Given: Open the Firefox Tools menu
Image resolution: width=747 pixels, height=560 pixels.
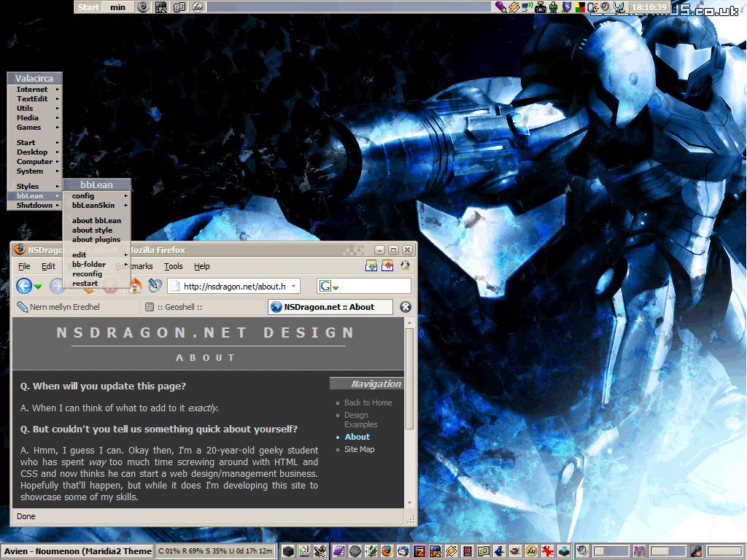Looking at the screenshot, I should (x=174, y=266).
